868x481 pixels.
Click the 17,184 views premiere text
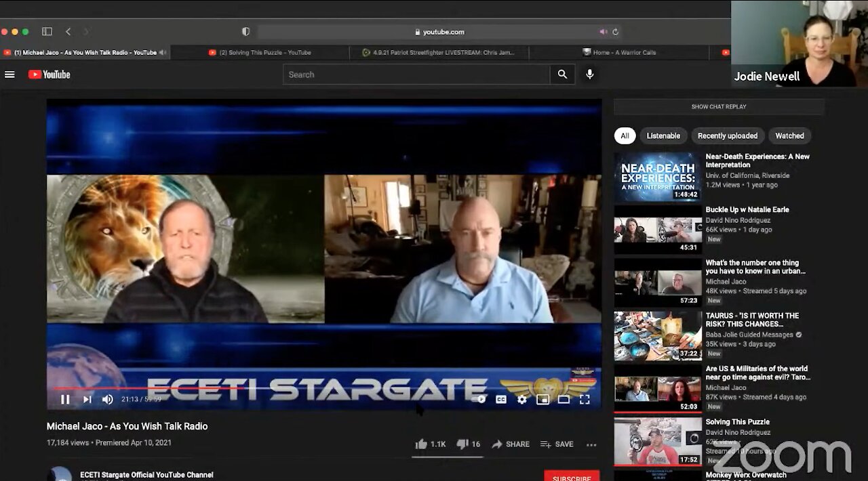pyautogui.click(x=109, y=442)
